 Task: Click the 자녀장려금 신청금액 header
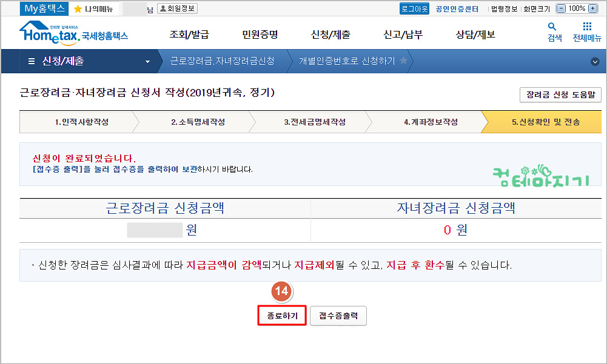coord(455,208)
